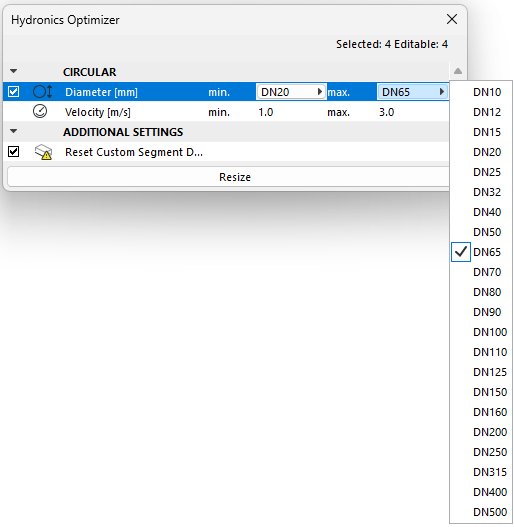Select the DN250 size
The image size is (514, 527).
tap(481, 452)
